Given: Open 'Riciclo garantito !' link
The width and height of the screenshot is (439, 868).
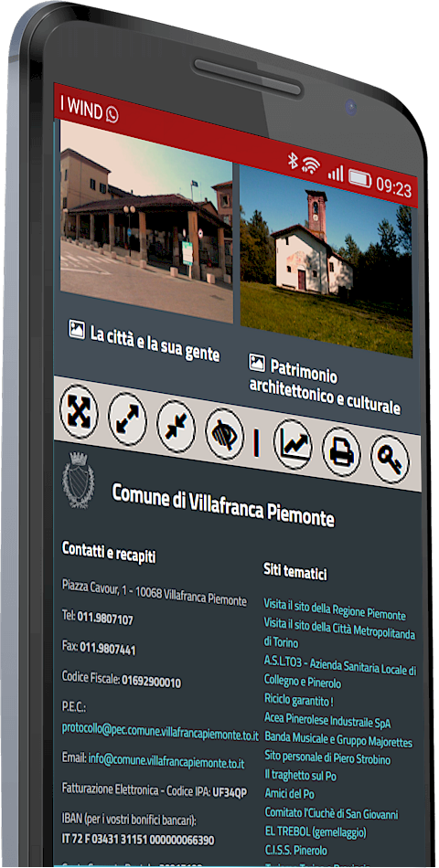Looking at the screenshot, I should coord(299,700).
